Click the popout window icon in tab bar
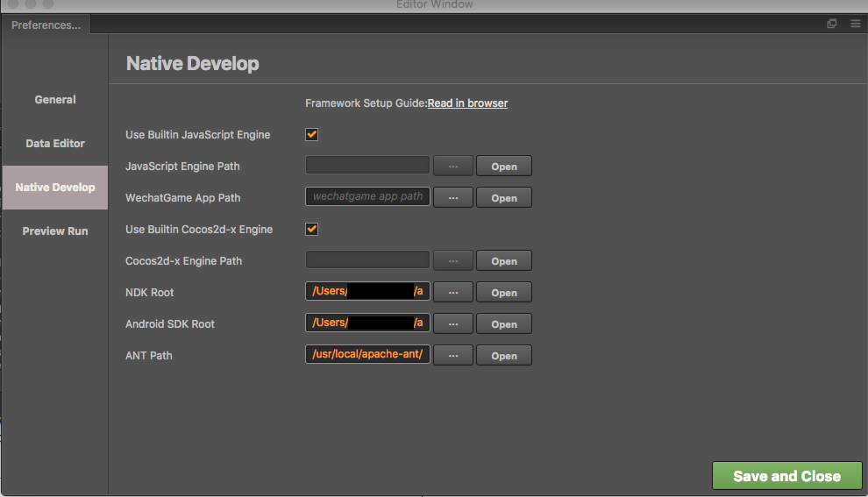 (832, 25)
